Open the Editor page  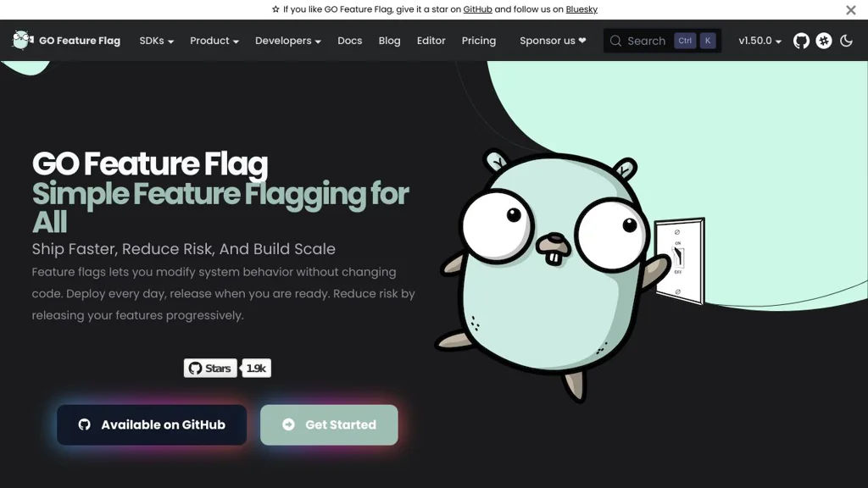[431, 41]
